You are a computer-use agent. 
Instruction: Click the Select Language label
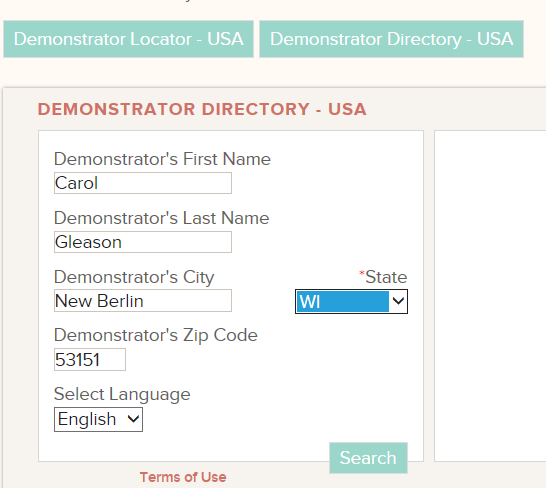click(x=122, y=394)
